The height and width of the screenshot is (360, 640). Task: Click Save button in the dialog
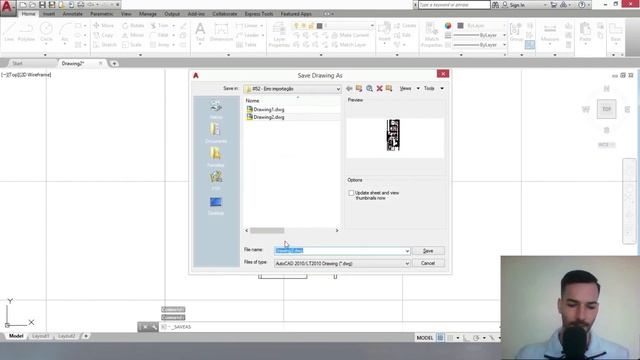(428, 251)
